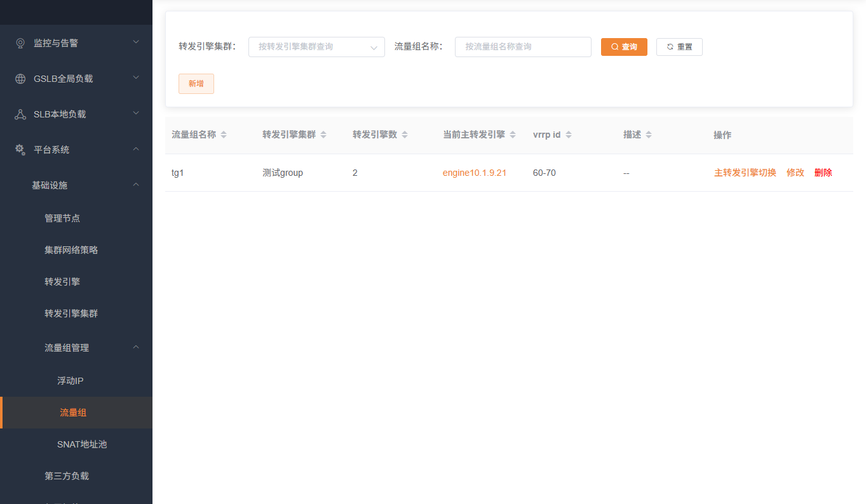Sort vrrp id column with descending arrow
The width and height of the screenshot is (866, 504).
569,136
